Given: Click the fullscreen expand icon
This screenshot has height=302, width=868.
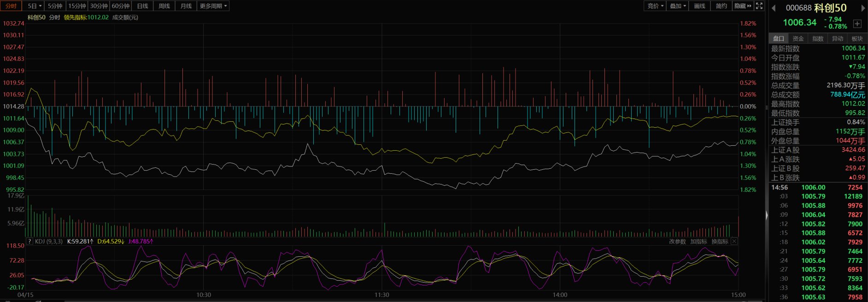Looking at the screenshot, I should point(759,6).
